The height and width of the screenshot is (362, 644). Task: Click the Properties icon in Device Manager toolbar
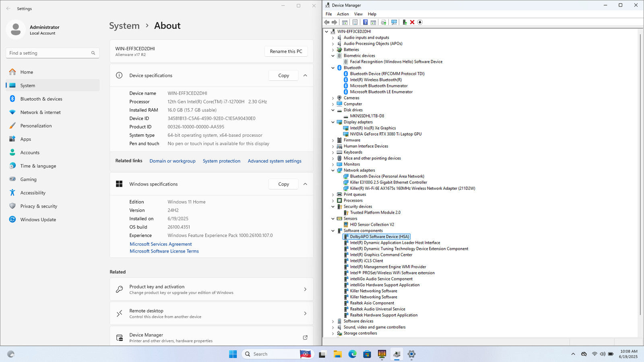[x=355, y=22]
